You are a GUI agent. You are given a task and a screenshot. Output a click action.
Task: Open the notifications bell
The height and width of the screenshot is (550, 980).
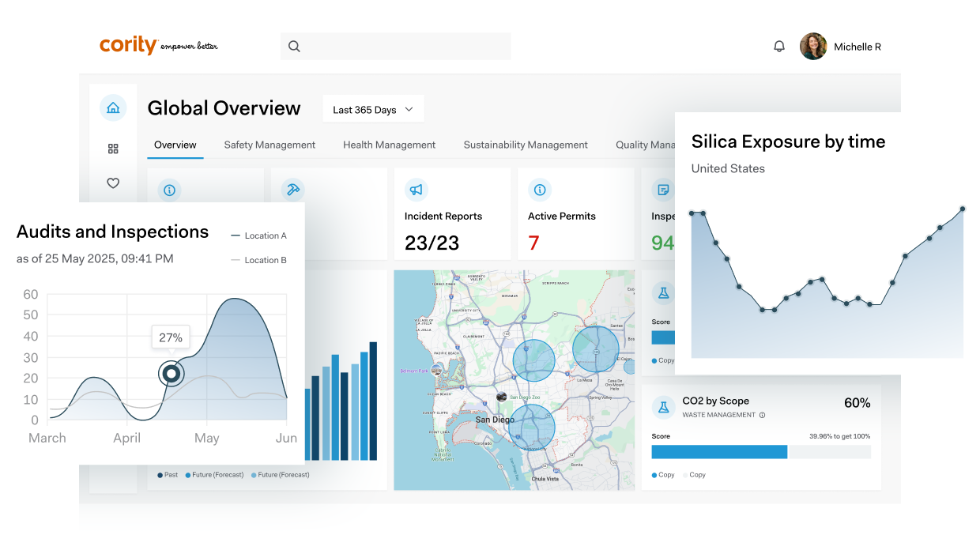coord(778,47)
